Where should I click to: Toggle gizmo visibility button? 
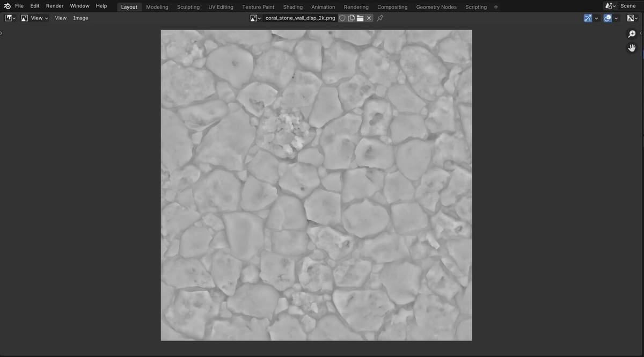(x=588, y=18)
